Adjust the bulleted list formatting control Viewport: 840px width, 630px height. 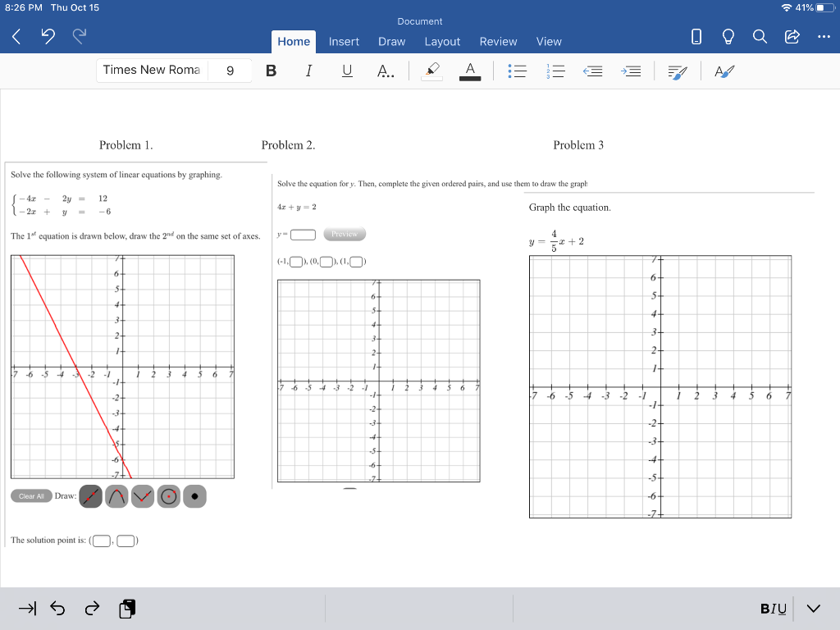coord(517,71)
